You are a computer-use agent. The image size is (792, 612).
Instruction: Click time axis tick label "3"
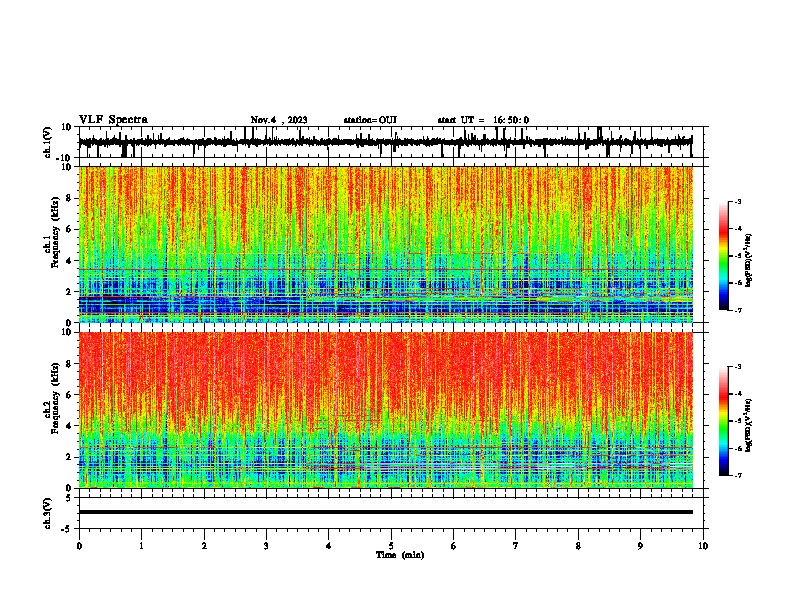coord(266,546)
